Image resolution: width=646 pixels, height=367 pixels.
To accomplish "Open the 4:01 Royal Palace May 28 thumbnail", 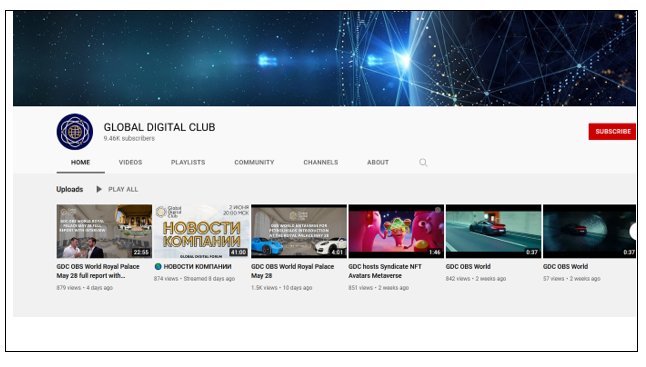I will pyautogui.click(x=299, y=231).
